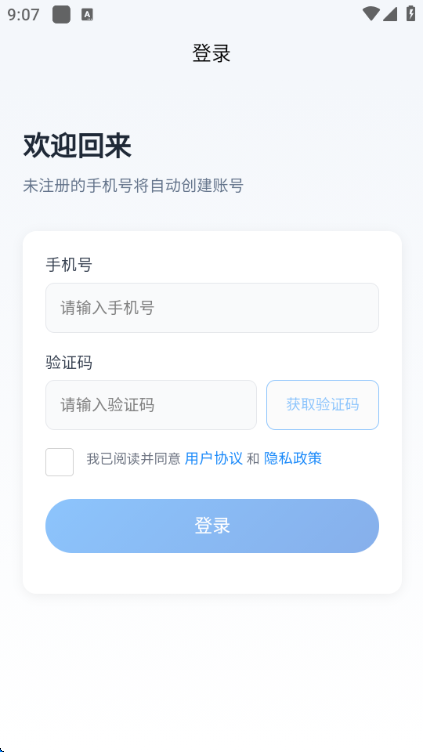Click the 获取验证码 button
Viewport: 423px width, 752px height.
(x=322, y=405)
